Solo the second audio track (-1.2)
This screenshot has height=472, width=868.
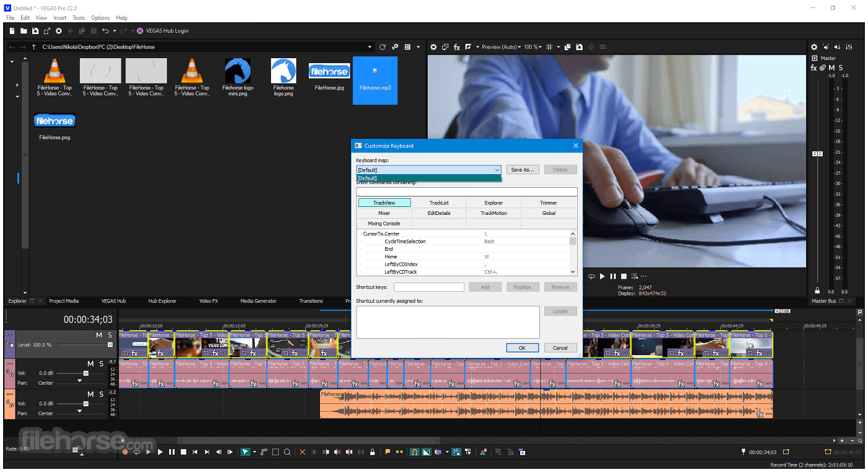[x=101, y=394]
